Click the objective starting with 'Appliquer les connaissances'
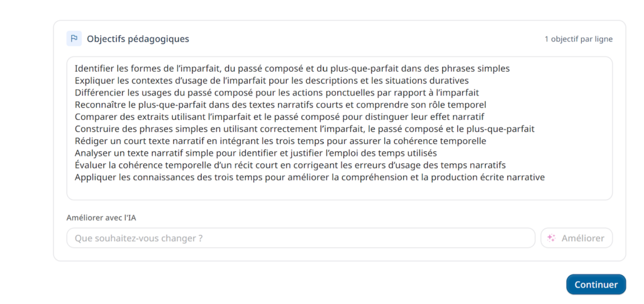Image resolution: width=644 pixels, height=304 pixels. point(309,177)
